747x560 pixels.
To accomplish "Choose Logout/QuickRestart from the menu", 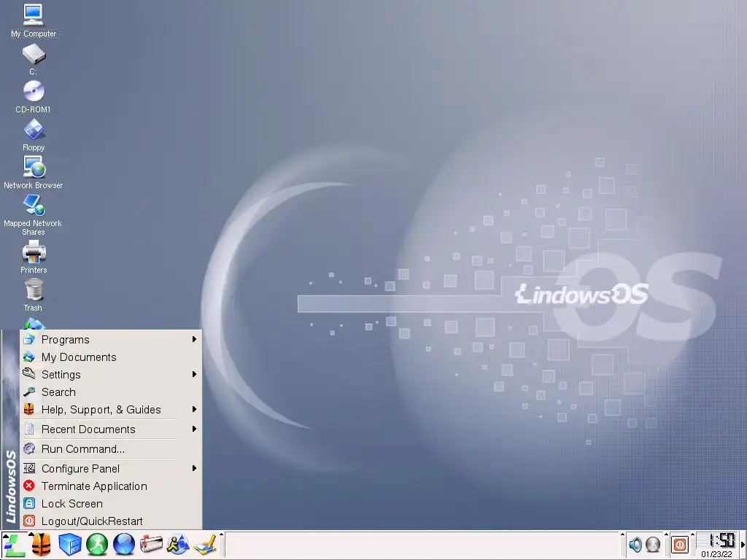I will point(111,521).
